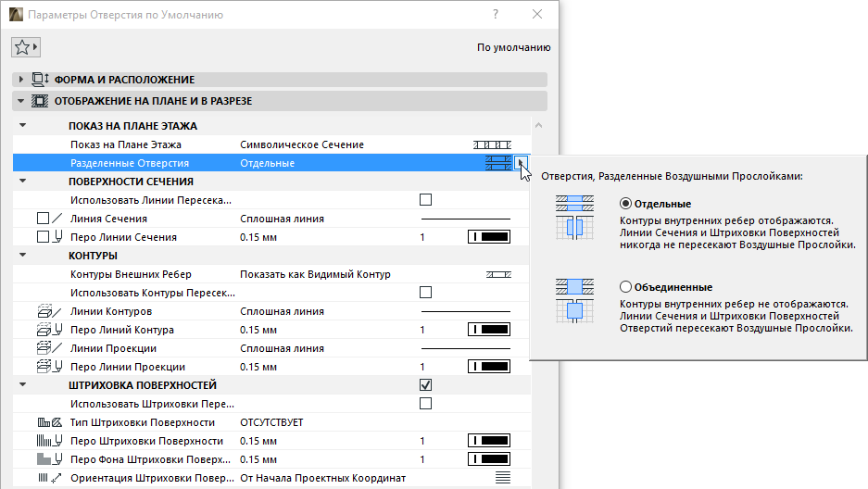The image size is (868, 489).
Task: Pick the Перо Штриховки Поверхности pen swatch
Action: [x=489, y=441]
